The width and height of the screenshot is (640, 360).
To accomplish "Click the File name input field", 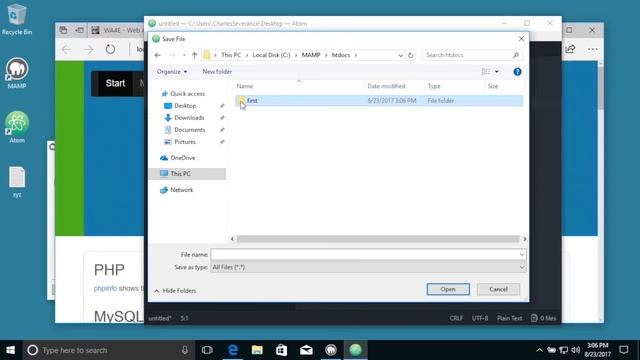I will click(364, 254).
